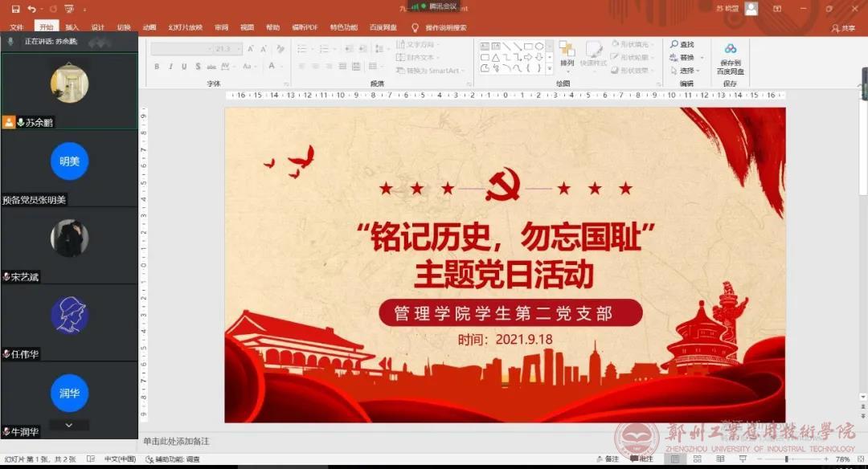The image size is (868, 469).
Task: Toggle the Comments (批注) pane in status bar
Action: 641,459
